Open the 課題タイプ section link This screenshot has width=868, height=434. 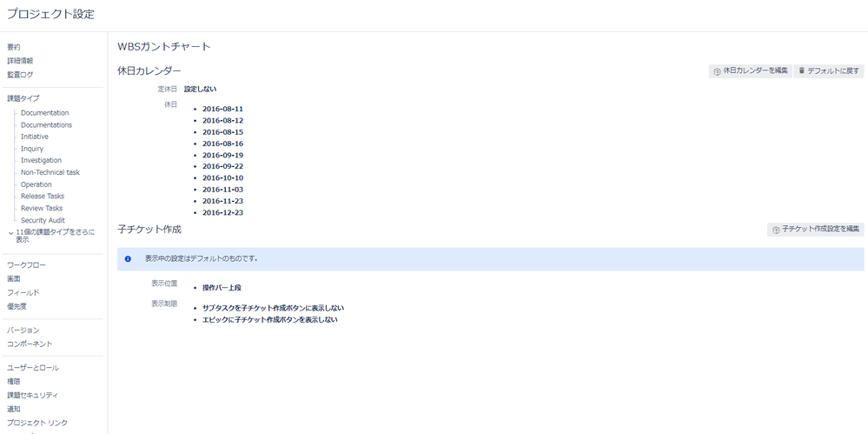pyautogui.click(x=23, y=98)
